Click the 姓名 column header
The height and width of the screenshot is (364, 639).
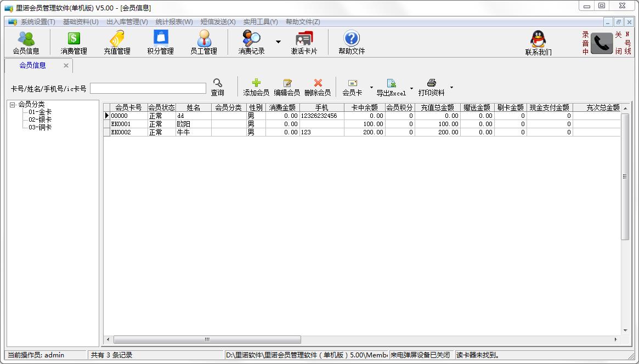tap(194, 107)
